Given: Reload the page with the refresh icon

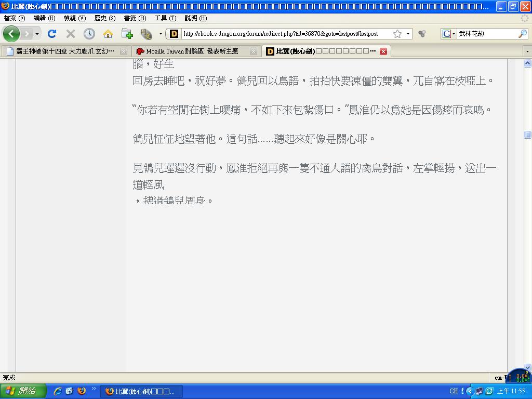Looking at the screenshot, I should point(51,34).
